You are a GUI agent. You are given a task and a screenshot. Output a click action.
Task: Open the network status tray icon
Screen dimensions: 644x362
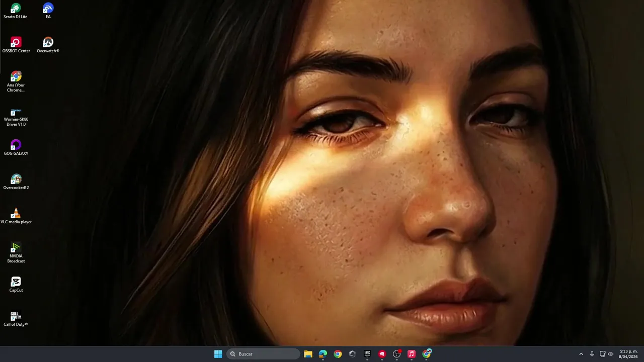point(602,354)
